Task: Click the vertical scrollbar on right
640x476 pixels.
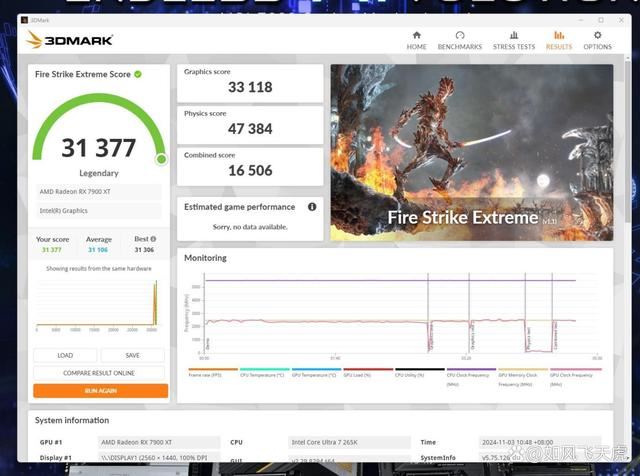Action: point(628,141)
